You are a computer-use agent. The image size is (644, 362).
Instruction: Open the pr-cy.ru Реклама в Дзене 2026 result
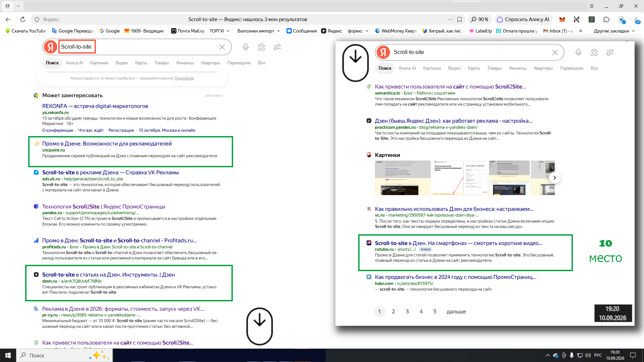(x=123, y=309)
